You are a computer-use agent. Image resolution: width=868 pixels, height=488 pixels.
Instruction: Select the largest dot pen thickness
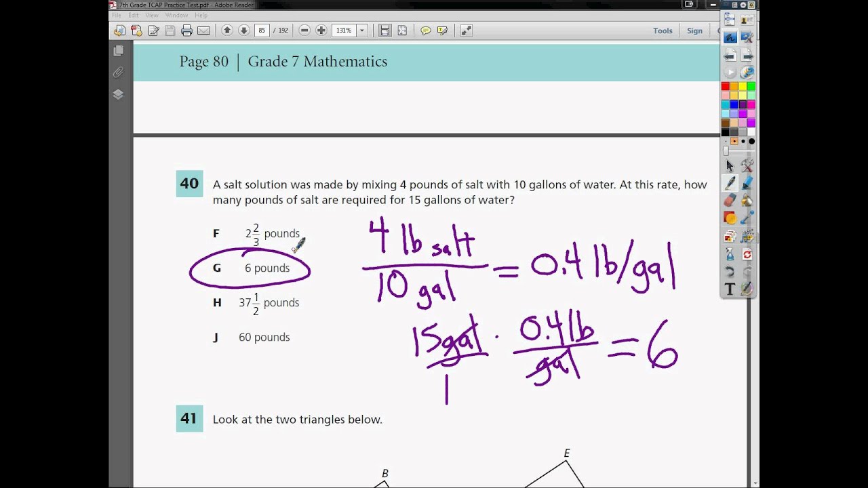[751, 141]
